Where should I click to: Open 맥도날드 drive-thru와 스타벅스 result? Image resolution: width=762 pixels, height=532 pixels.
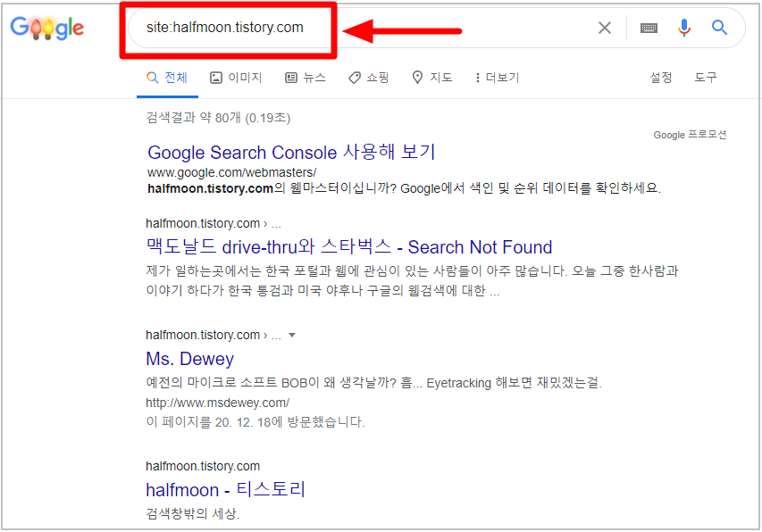(349, 247)
